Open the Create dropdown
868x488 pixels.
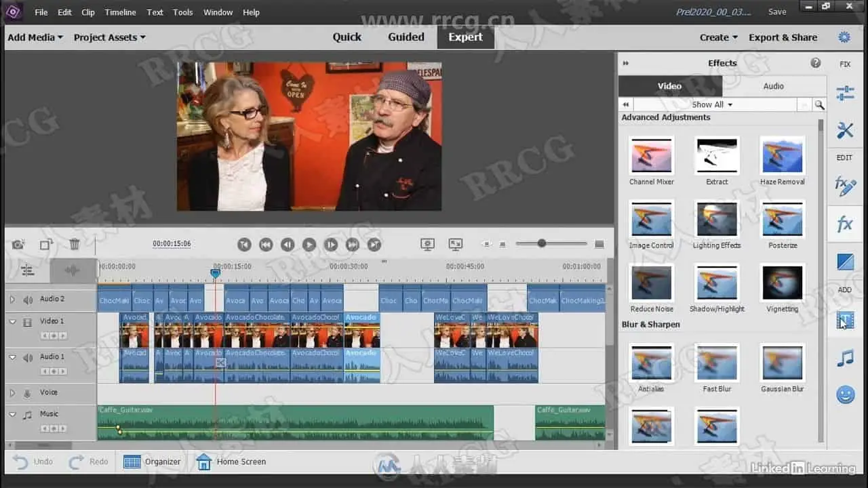click(719, 37)
